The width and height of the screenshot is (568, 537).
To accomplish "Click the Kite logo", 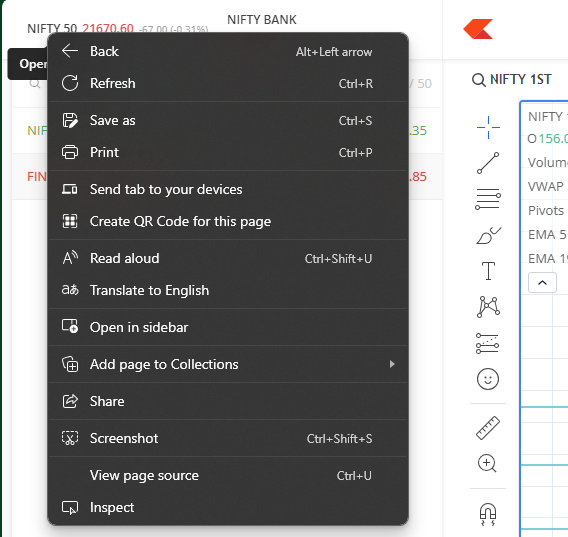I will click(x=478, y=29).
